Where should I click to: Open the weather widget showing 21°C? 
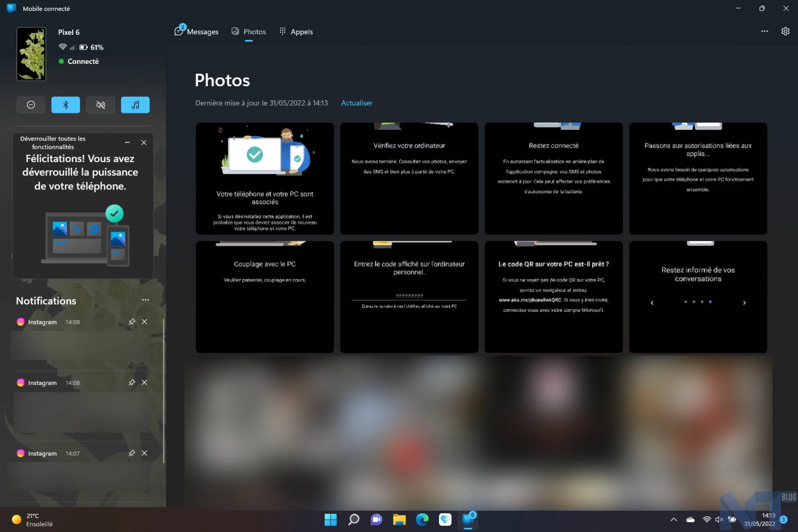(32, 520)
